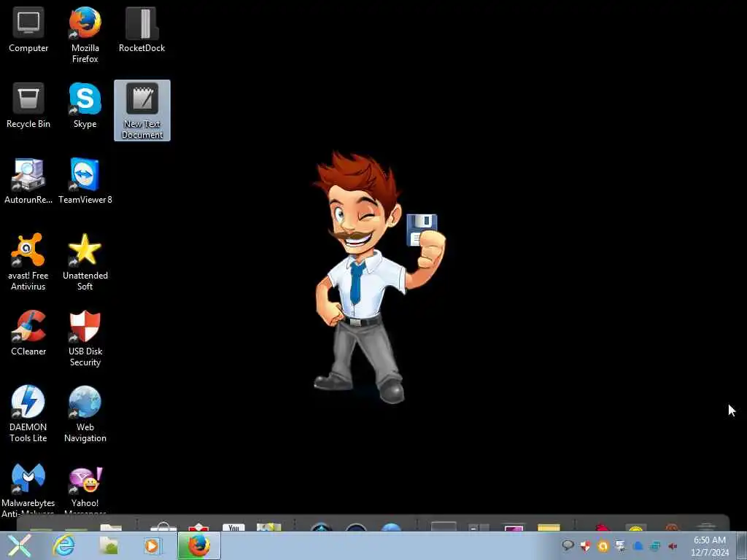Click the YouTube icon in the dock
Image resolution: width=747 pixels, height=560 pixels.
[233, 526]
